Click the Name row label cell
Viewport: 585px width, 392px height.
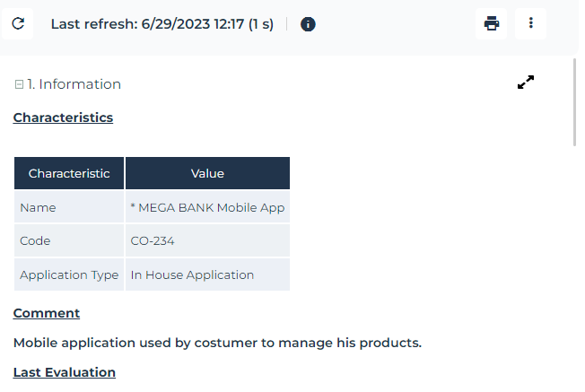69,207
